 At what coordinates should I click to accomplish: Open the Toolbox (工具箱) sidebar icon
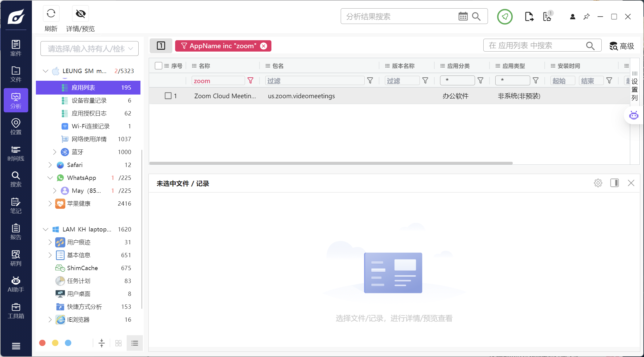point(16,311)
